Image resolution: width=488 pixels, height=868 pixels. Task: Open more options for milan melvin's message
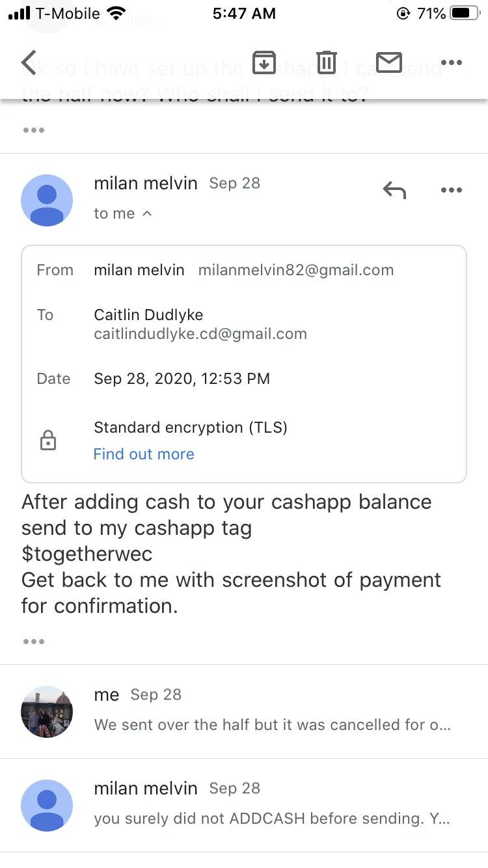pos(451,190)
